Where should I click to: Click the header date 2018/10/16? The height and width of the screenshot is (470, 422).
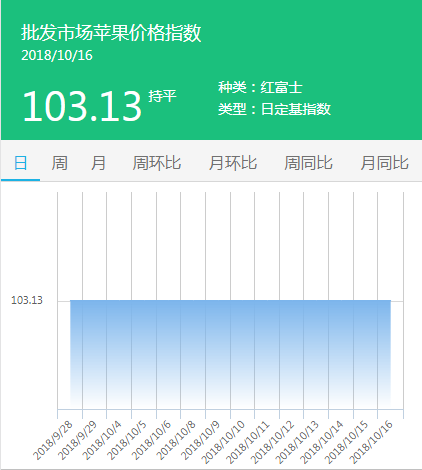pos(57,55)
